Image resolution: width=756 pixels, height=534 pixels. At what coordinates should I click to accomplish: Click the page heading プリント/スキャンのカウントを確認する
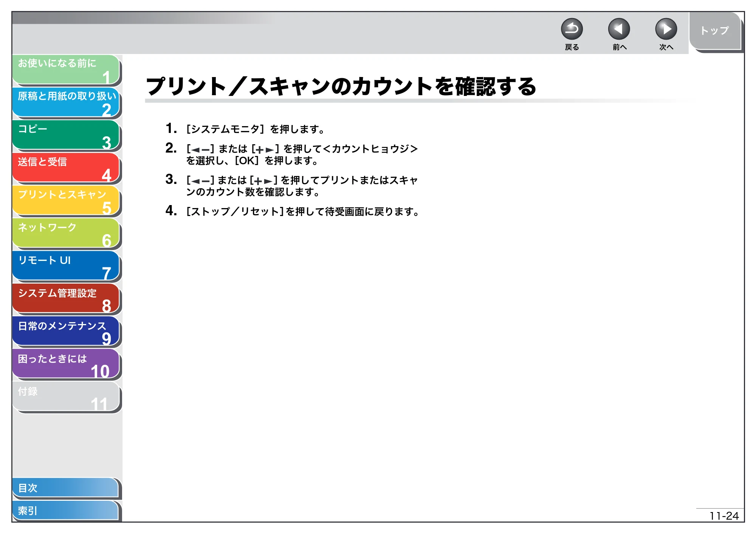pyautogui.click(x=341, y=86)
